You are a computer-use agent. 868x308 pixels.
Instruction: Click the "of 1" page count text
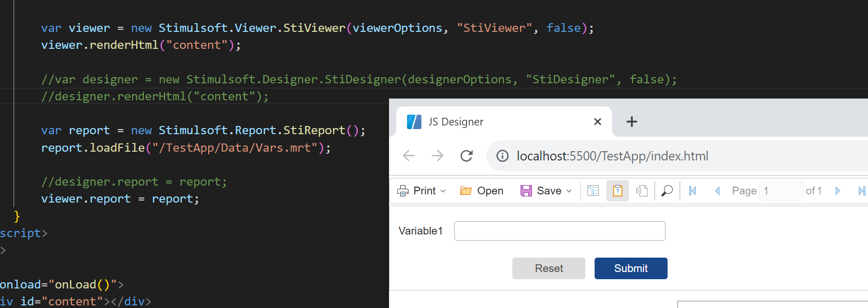pyautogui.click(x=814, y=191)
